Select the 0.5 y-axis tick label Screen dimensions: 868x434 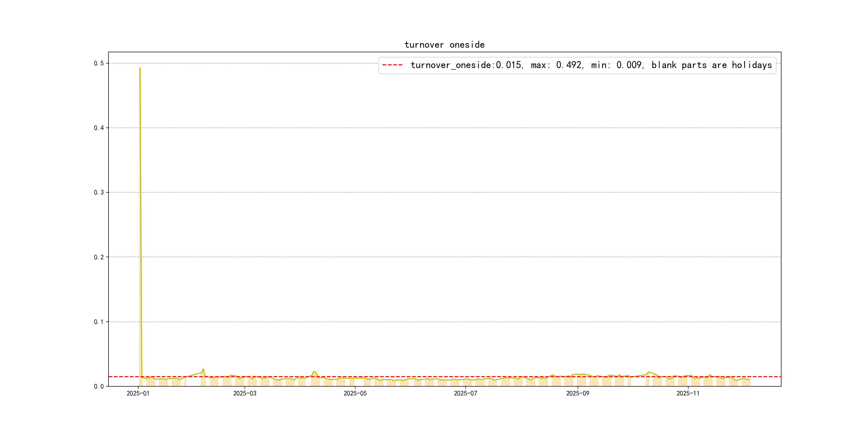point(99,63)
